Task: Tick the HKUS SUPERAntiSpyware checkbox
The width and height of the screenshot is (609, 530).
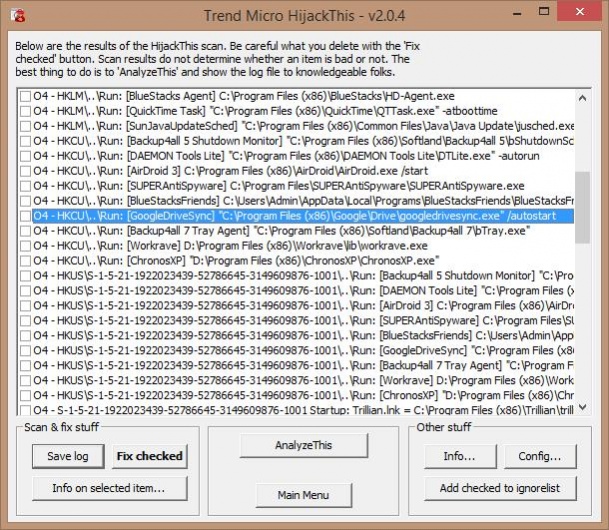Action: (26, 321)
